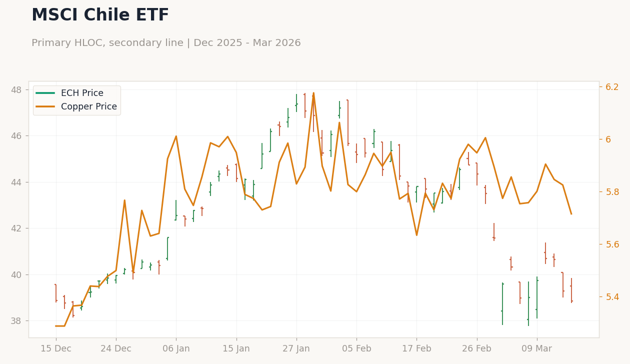Click the 27 Jan x-axis label
630x364 pixels.
click(296, 348)
